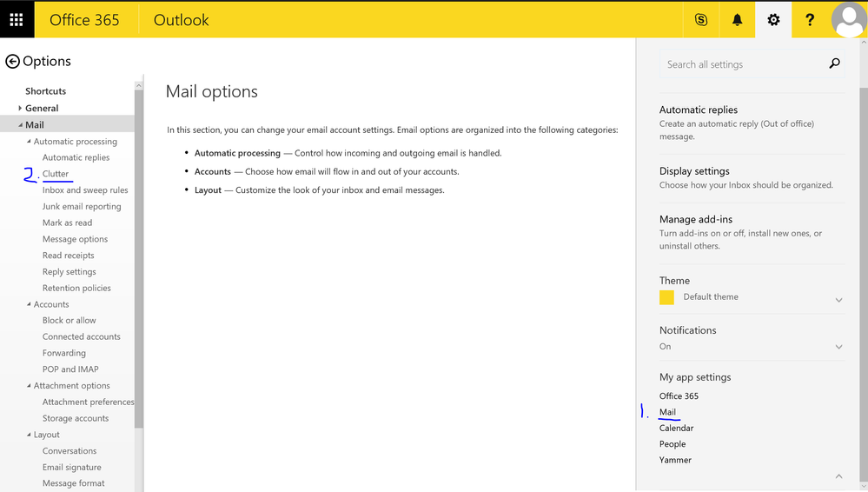Collapse the Accounts group
The image size is (868, 492).
(29, 304)
